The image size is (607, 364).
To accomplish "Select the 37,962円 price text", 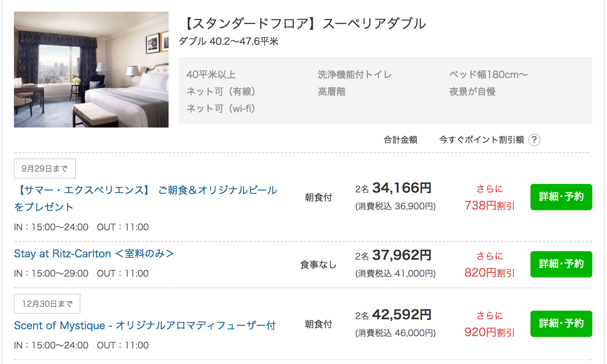I will pyautogui.click(x=401, y=255).
